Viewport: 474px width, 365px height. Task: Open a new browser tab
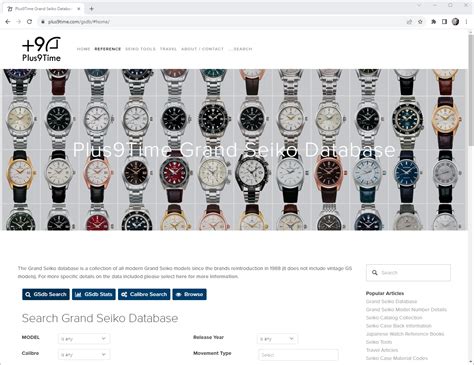pyautogui.click(x=92, y=9)
